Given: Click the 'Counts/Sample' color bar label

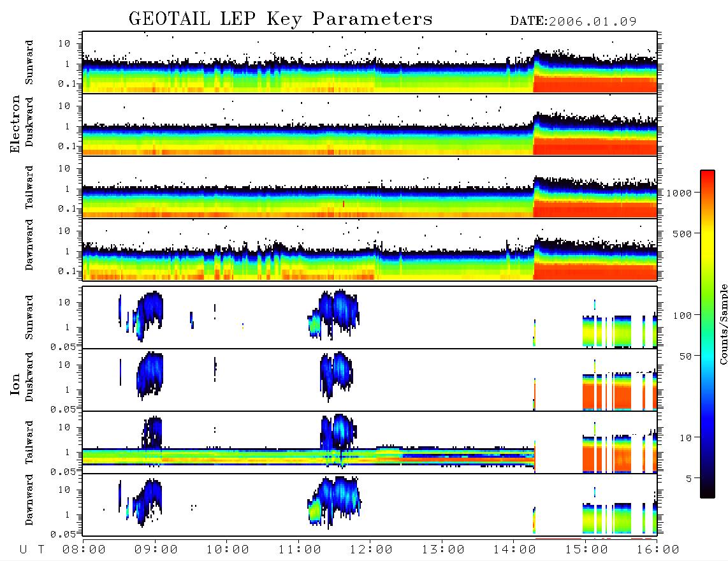Looking at the screenshot, I should [x=723, y=324].
